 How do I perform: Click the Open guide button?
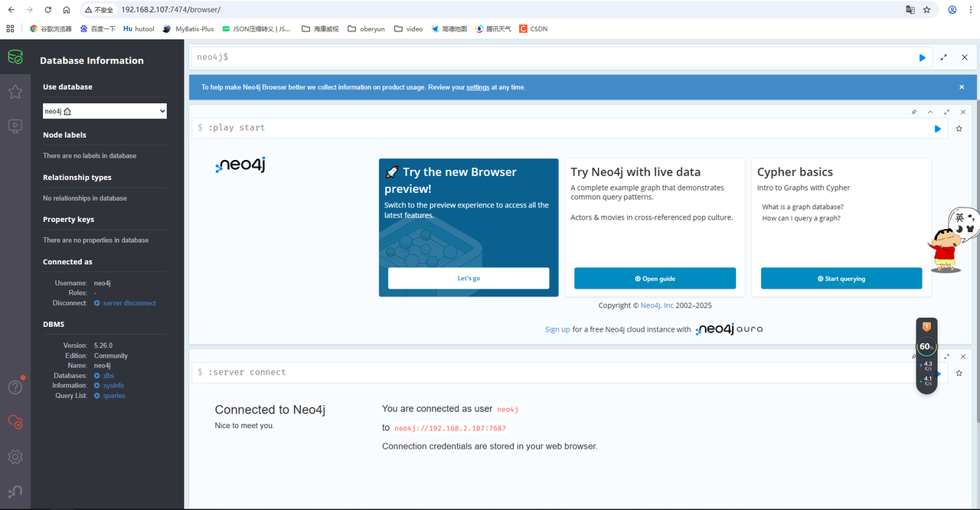pos(655,278)
